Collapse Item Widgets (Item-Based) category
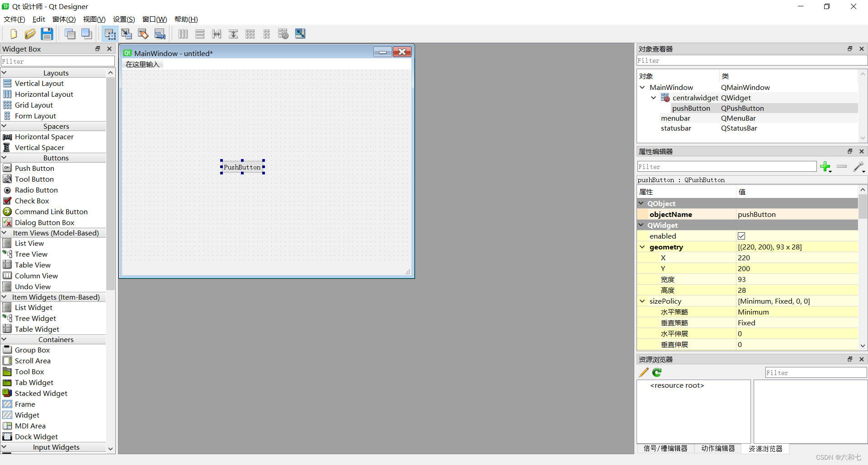Screen dimensions: 868x465 click(x=4, y=297)
